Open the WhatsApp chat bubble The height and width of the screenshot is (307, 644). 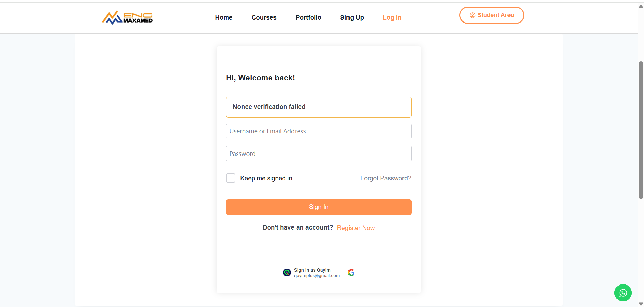[623, 293]
